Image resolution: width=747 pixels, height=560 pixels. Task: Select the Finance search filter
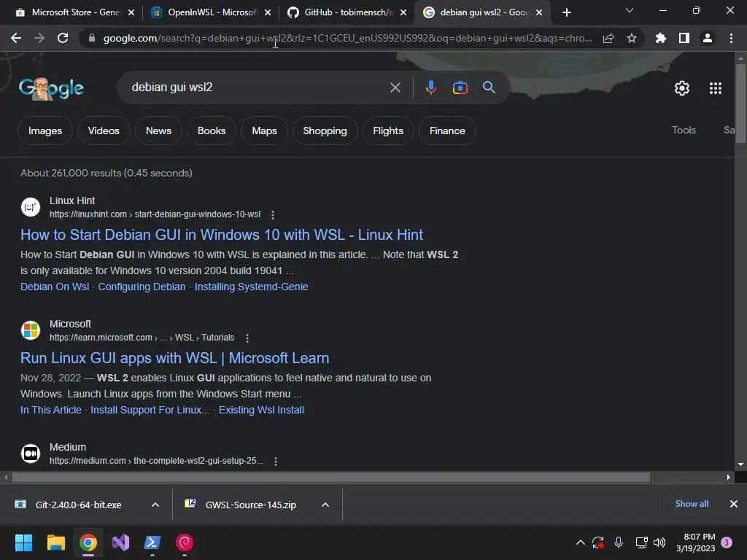[447, 131]
